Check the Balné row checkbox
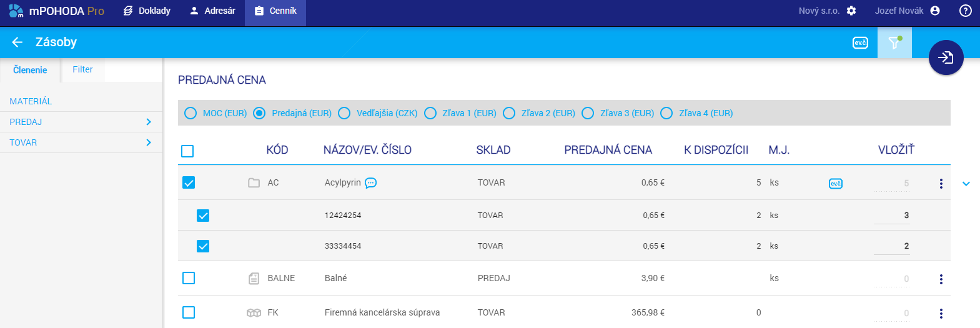This screenshot has width=980, height=328. click(189, 278)
